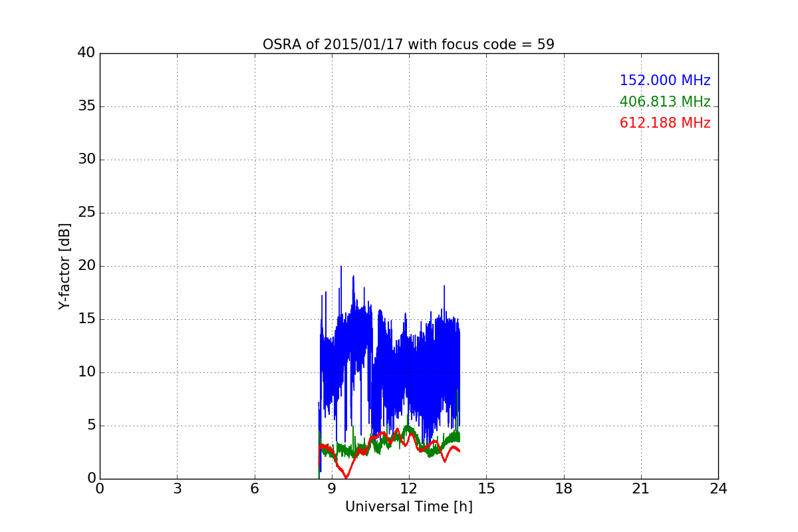The image size is (798, 532).
Task: Click the x-axis tick label 3
Action: tap(177, 489)
